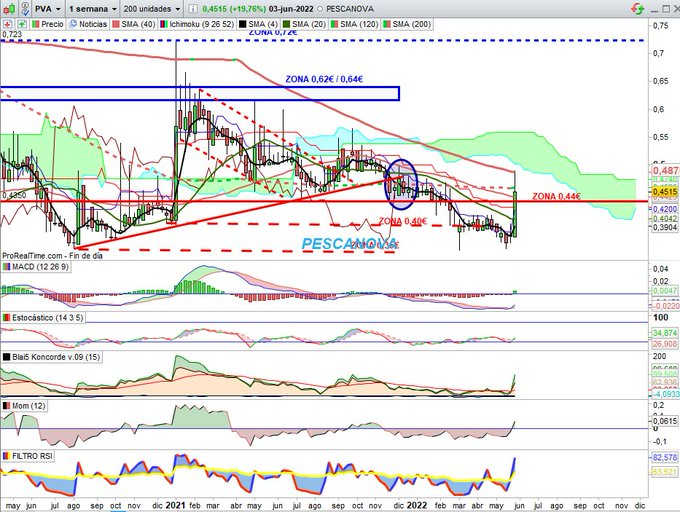680x512 pixels.
Task: Open the Blai5 Koncorde v.09 (15) label
Action: pyautogui.click(x=52, y=357)
